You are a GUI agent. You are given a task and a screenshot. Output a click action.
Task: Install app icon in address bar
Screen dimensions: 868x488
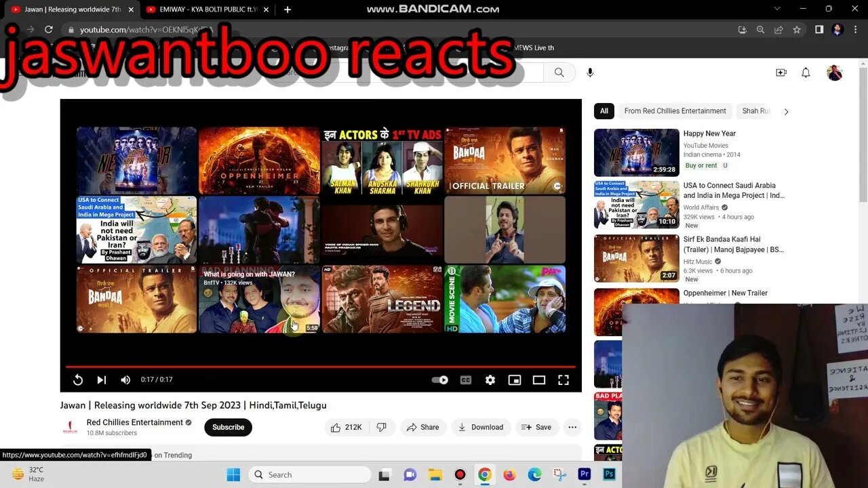743,30
